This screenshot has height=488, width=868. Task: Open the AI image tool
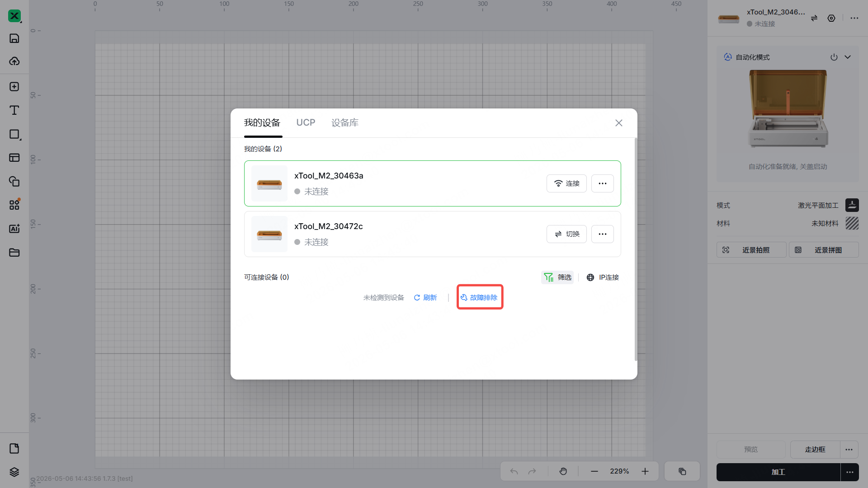tap(14, 229)
